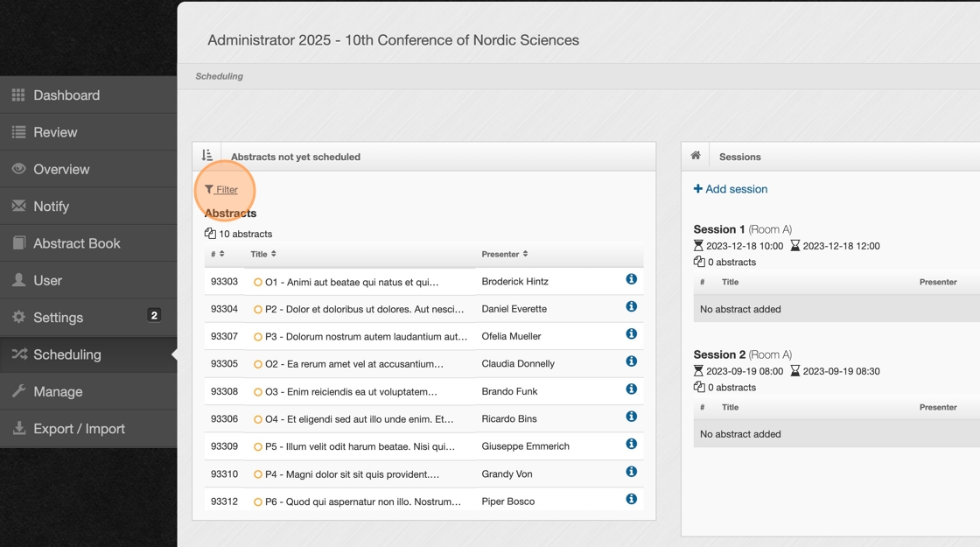Open info icon for Broderick Hintz abstract
This screenshot has width=980, height=547.
pos(631,279)
